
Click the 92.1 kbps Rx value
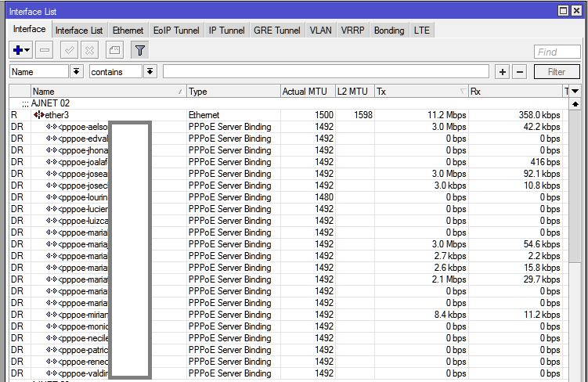point(542,174)
